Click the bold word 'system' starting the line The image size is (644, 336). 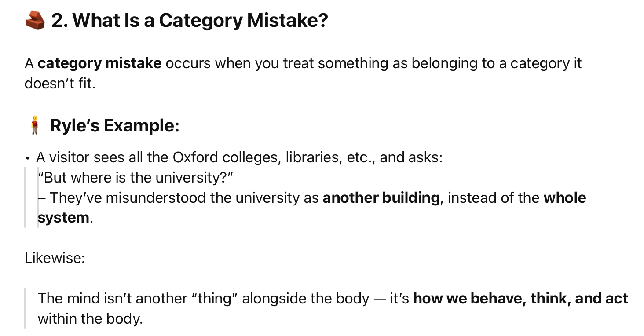[x=63, y=218]
